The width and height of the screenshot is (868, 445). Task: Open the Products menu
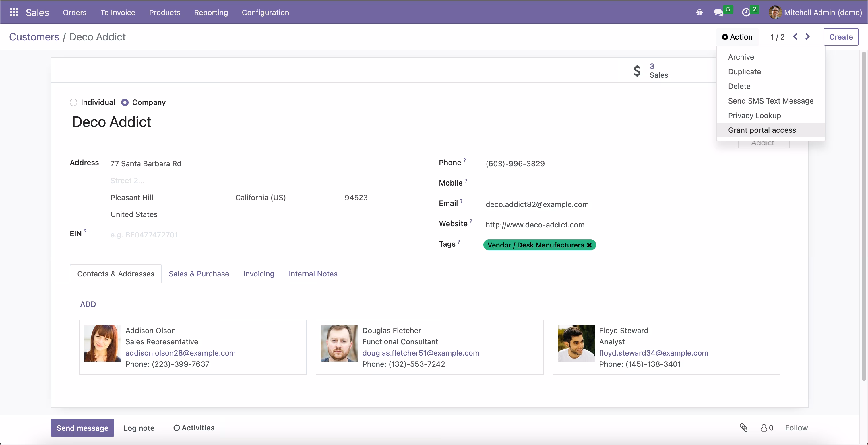[x=165, y=12]
